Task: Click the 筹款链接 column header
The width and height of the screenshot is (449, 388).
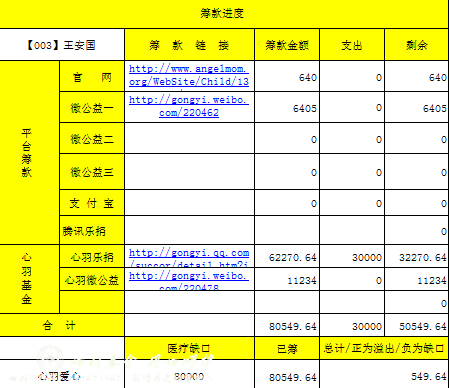Action: click(x=189, y=45)
